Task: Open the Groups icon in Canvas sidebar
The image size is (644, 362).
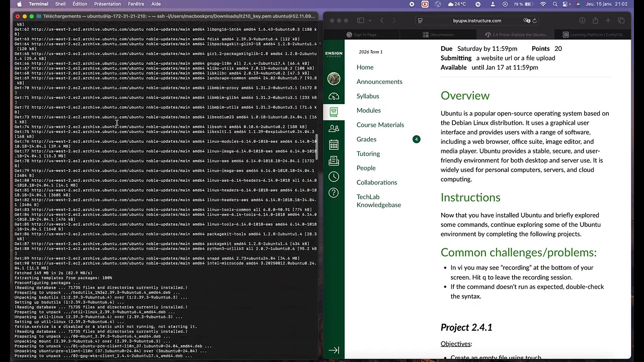Action: coord(334,129)
